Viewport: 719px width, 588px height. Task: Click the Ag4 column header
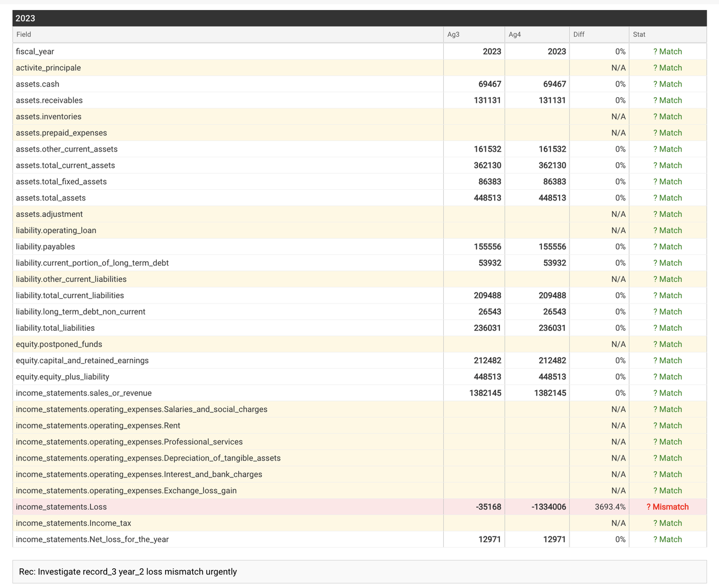(x=514, y=34)
